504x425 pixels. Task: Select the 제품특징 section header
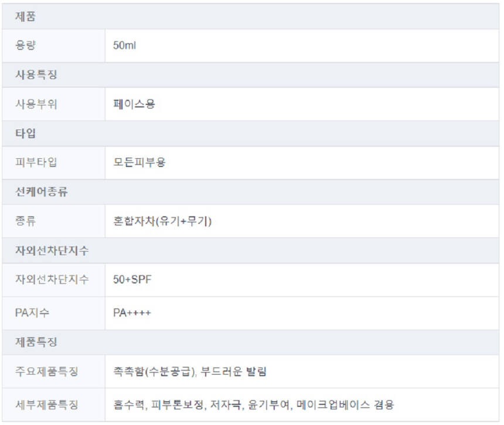(36, 342)
